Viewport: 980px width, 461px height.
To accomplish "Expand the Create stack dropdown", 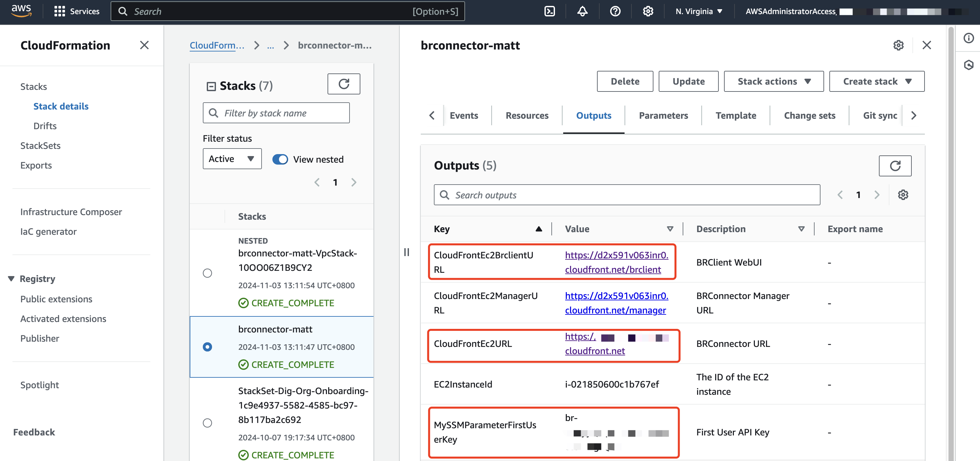I will tap(877, 81).
